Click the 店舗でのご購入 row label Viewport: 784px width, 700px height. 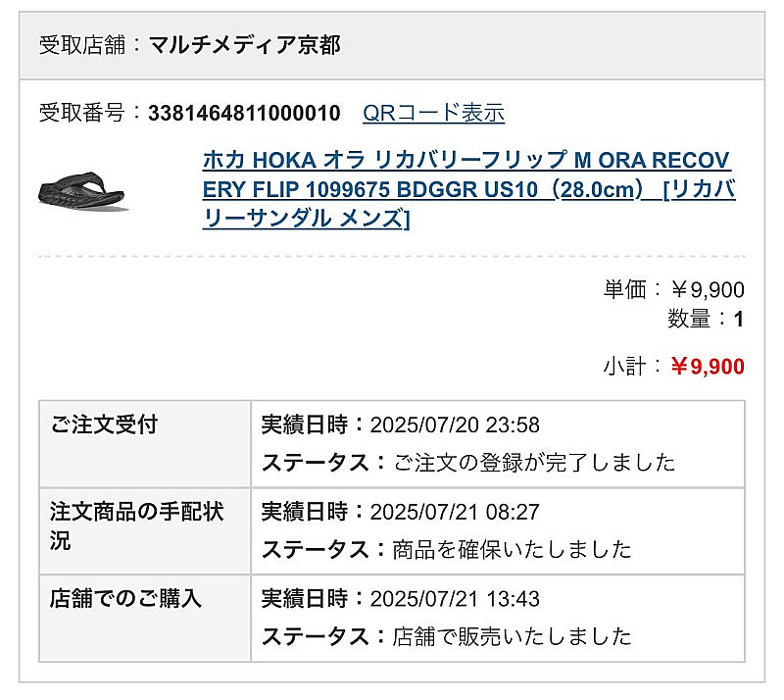(x=125, y=598)
